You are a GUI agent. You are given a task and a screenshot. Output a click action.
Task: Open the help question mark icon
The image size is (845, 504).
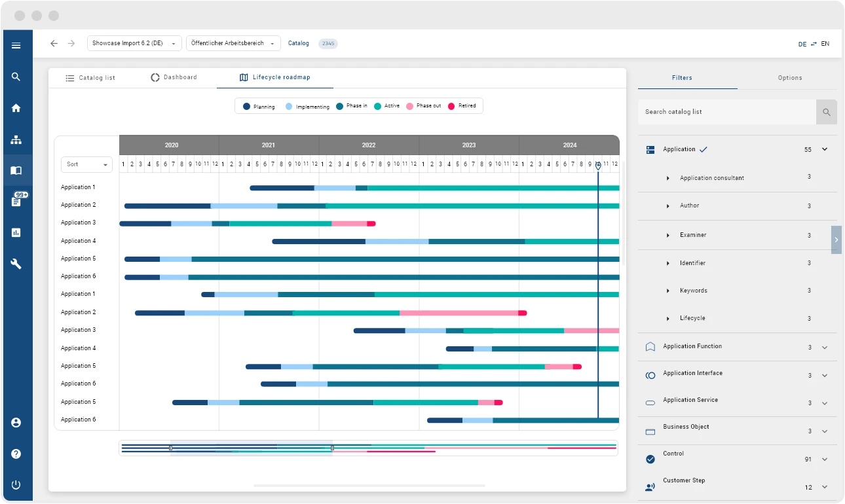tap(16, 454)
